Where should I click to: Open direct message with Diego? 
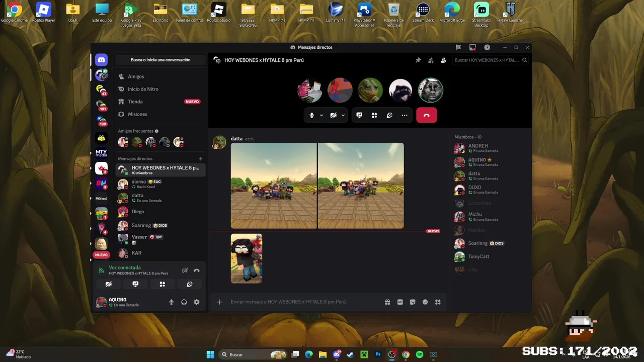[160, 212]
